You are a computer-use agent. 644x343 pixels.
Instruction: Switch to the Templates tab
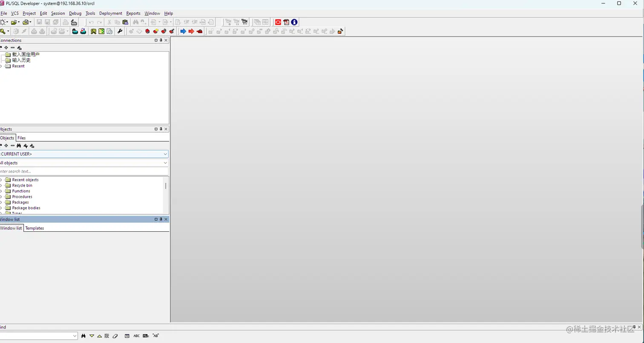(34, 228)
